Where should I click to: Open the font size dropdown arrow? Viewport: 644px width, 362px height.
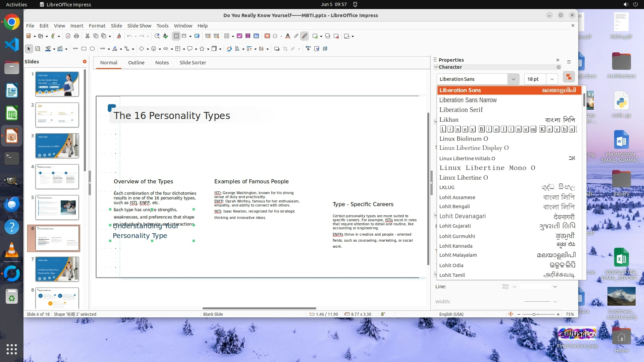pyautogui.click(x=552, y=79)
